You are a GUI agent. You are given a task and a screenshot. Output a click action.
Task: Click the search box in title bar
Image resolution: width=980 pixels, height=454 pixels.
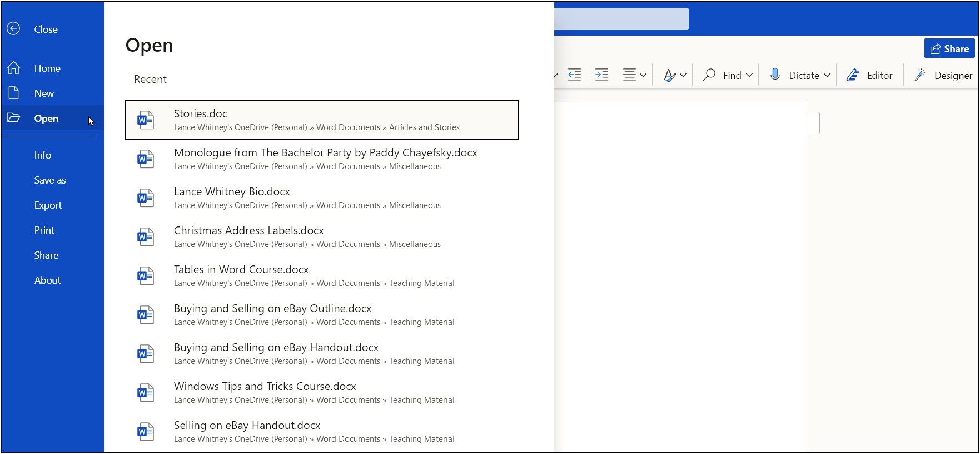coord(621,19)
